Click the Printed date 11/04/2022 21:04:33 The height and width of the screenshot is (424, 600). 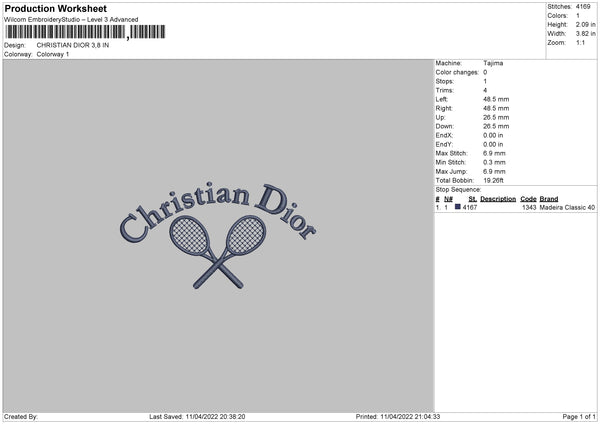[x=410, y=416]
